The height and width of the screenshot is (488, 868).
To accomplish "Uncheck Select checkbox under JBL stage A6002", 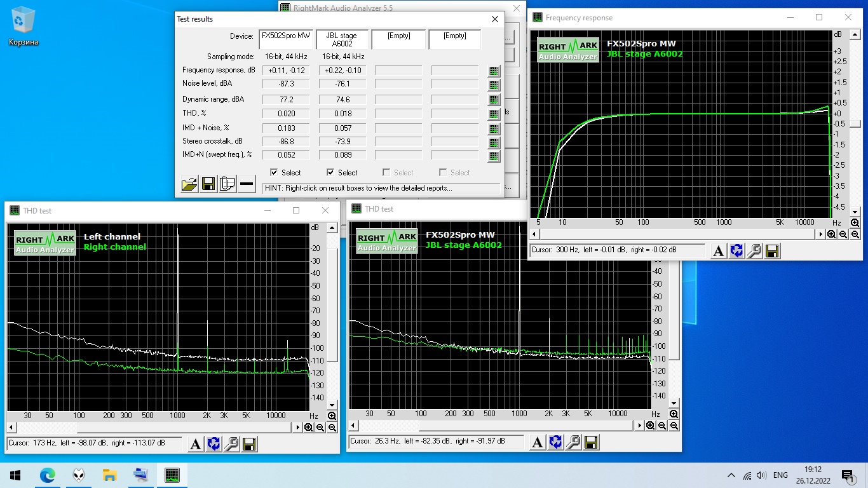I will click(330, 172).
